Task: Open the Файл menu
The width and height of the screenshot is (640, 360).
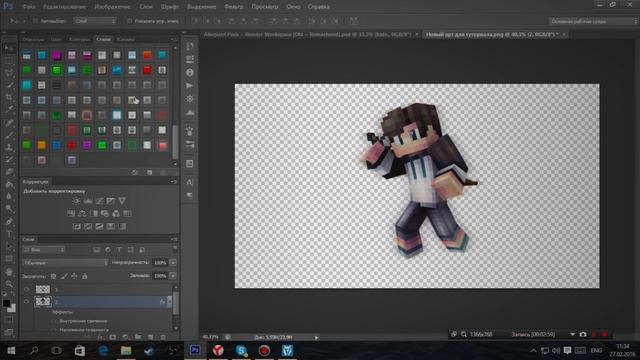Action: pyautogui.click(x=29, y=7)
